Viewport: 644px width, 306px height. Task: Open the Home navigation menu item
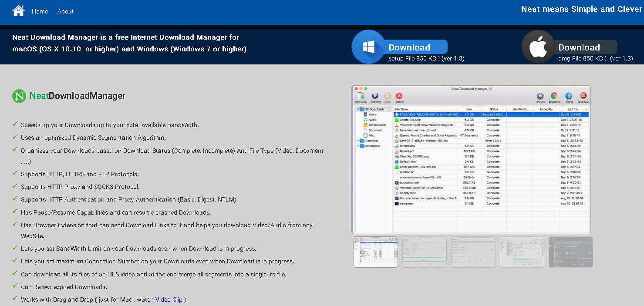point(40,11)
